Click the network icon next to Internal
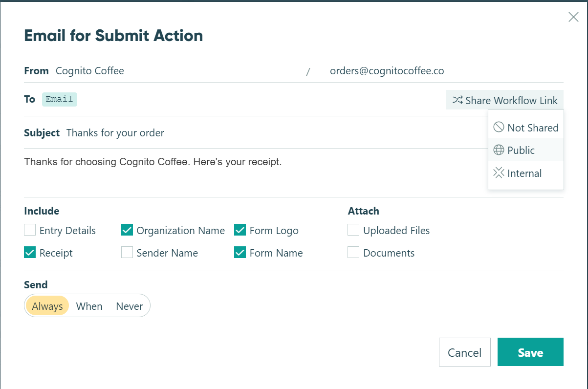The width and height of the screenshot is (588, 389). pos(499,173)
